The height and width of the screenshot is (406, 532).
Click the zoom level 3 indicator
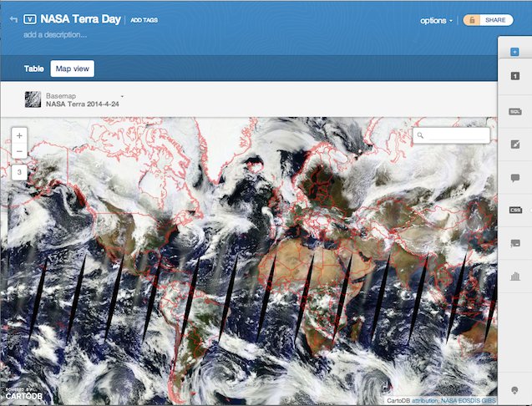coord(19,172)
